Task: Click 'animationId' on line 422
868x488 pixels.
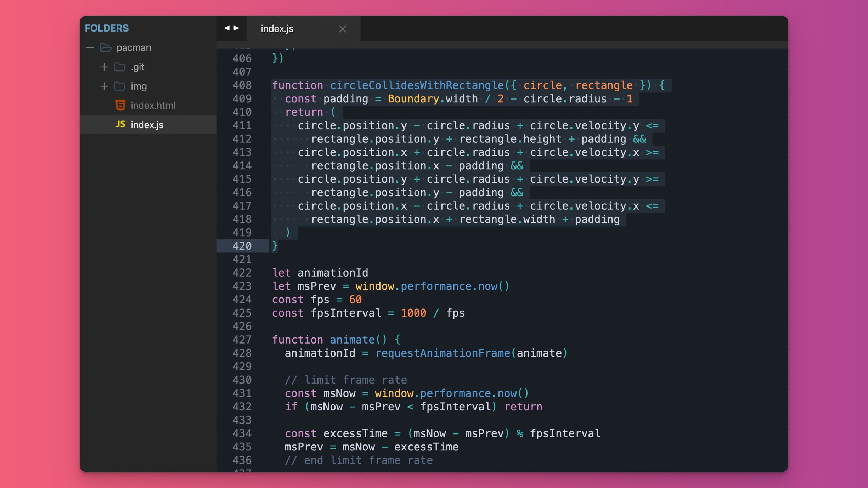Action: [x=333, y=273]
